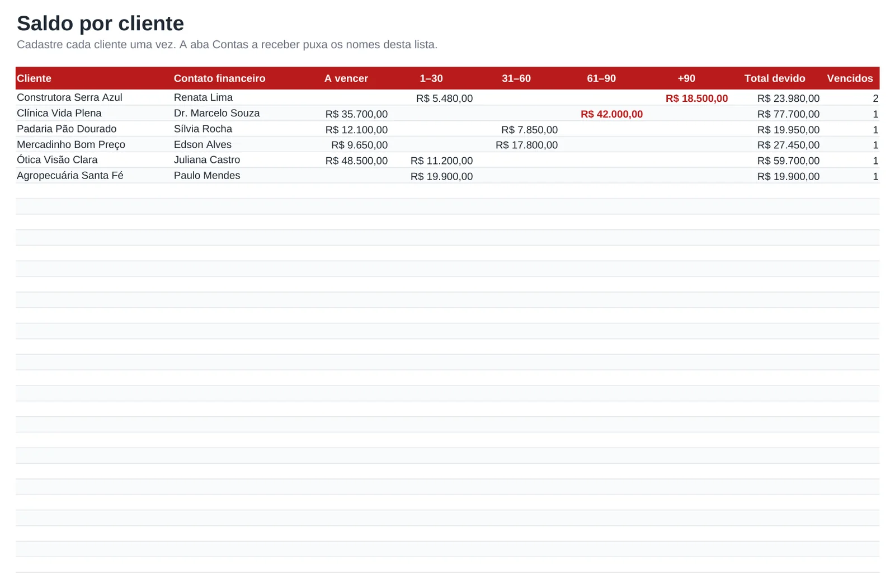
Task: Click contact Dr. Marcelo Souza
Action: click(216, 113)
